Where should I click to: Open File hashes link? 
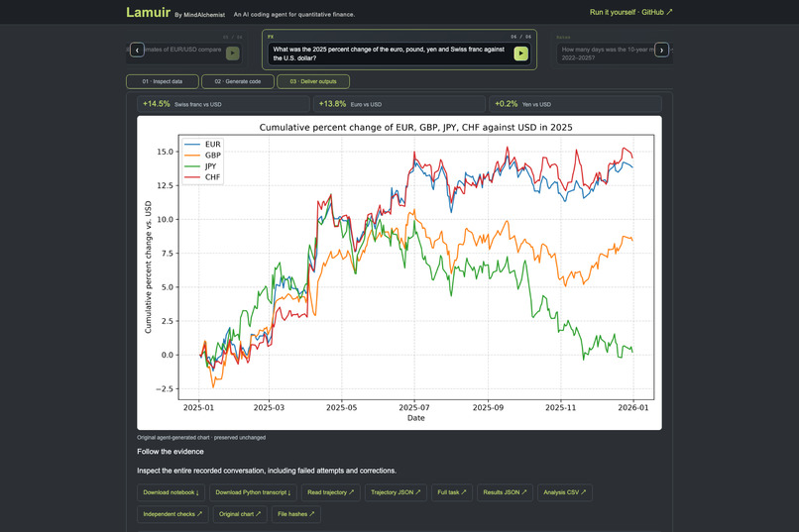[296, 514]
